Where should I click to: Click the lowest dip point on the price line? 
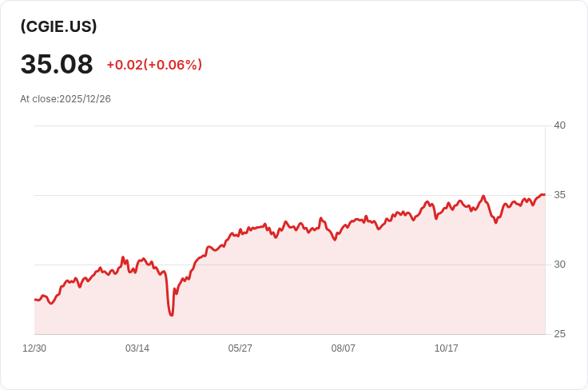coord(172,315)
